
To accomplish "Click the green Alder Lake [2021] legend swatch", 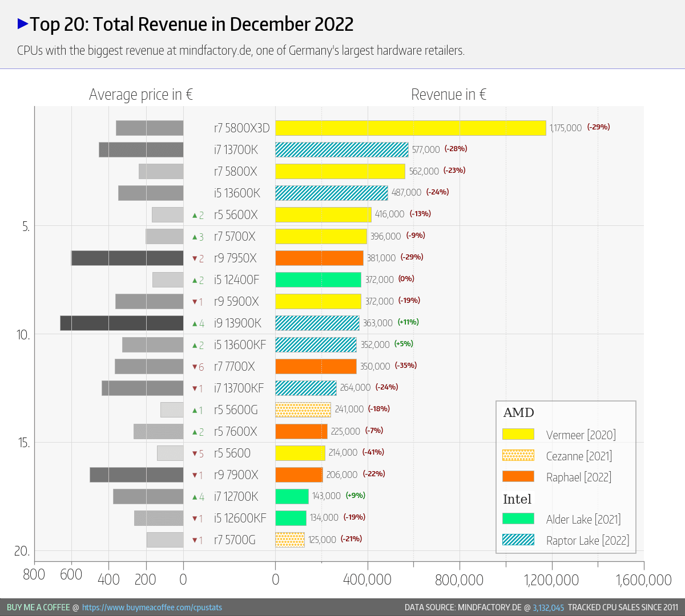I will (x=518, y=518).
